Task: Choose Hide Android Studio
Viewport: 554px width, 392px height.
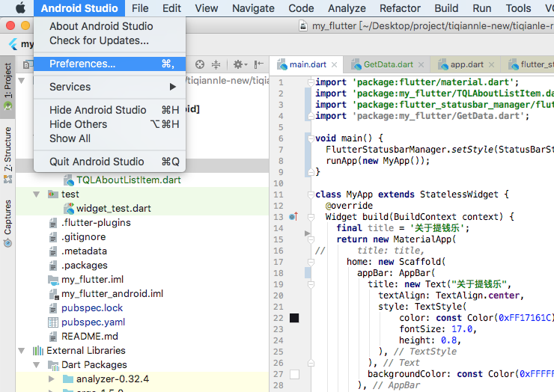Action: (x=109, y=110)
